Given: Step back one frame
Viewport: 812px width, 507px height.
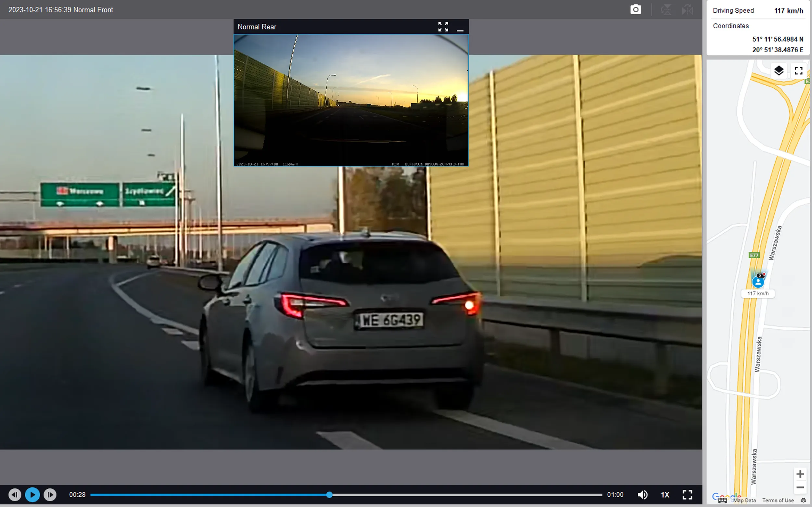Looking at the screenshot, I should [x=14, y=495].
